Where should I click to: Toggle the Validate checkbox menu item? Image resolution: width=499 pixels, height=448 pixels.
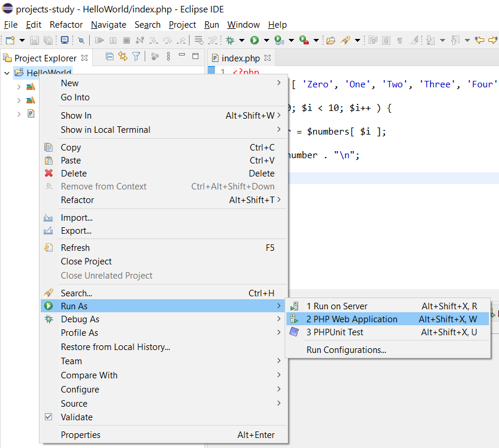pos(164,417)
